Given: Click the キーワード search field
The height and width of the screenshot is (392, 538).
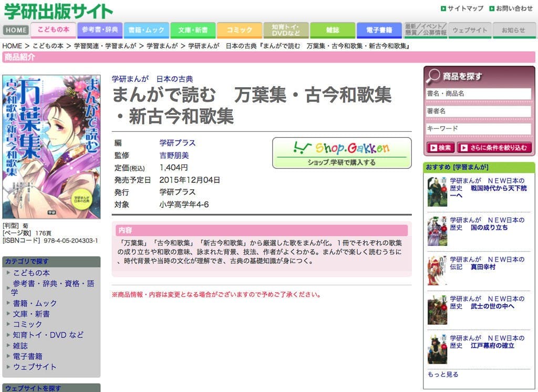Looking at the screenshot, I should coord(479,128).
